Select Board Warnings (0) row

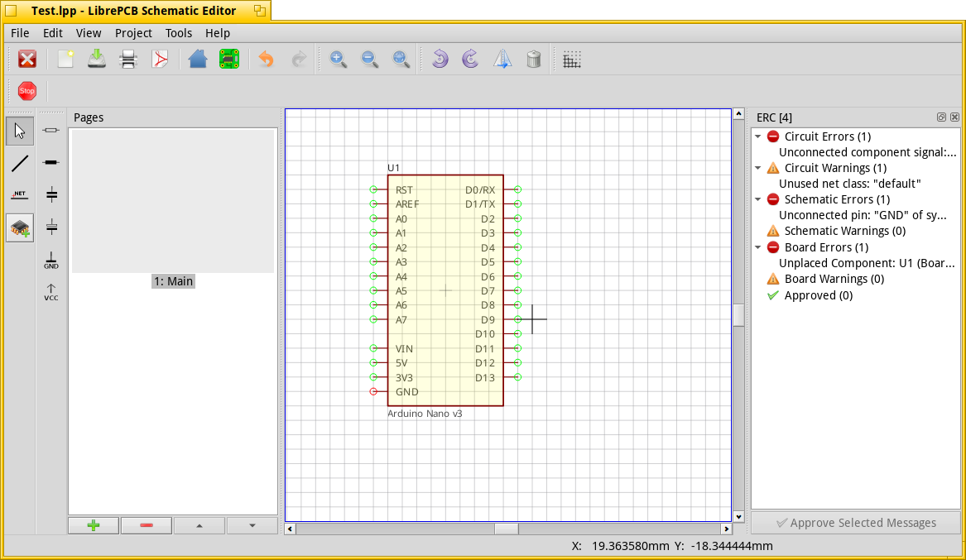[x=834, y=280]
